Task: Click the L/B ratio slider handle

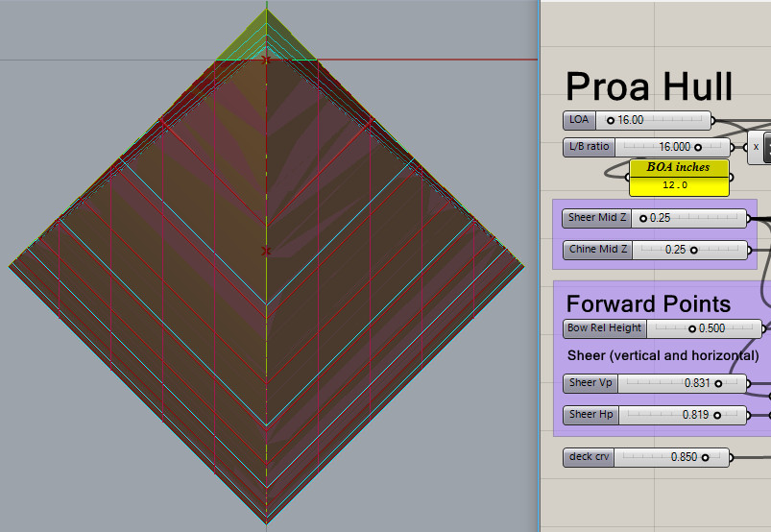Action: 698,148
